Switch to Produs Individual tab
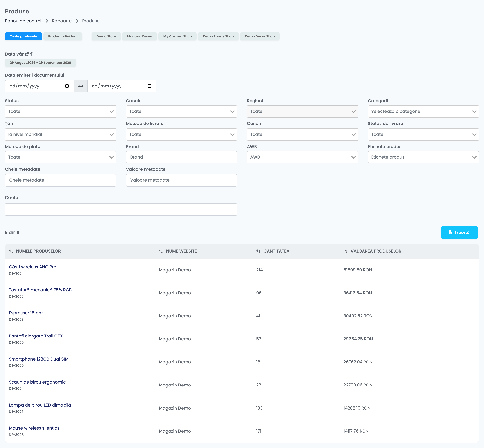This screenshot has width=484, height=448. click(x=63, y=36)
